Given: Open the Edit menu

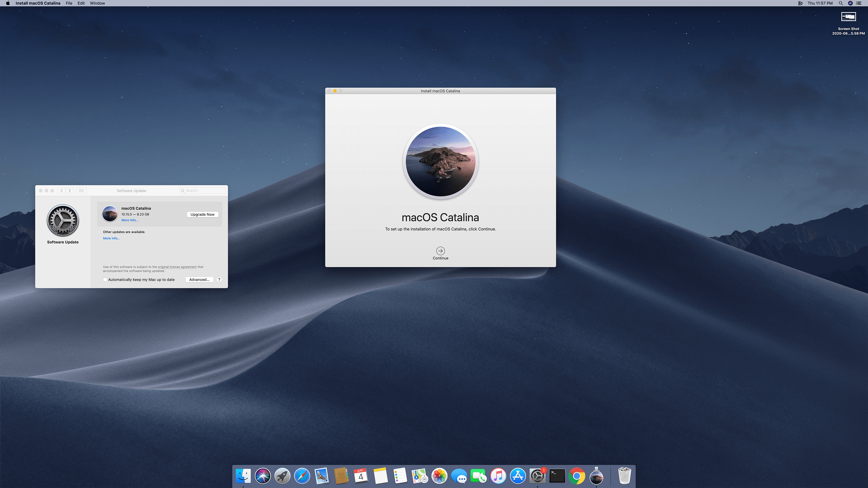Looking at the screenshot, I should coord(81,3).
